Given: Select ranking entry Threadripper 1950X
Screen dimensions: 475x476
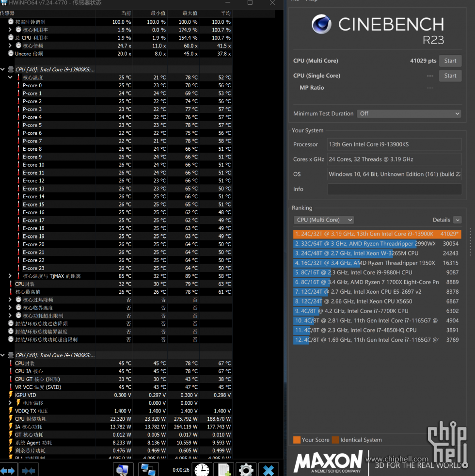Looking at the screenshot, I should 377,263.
